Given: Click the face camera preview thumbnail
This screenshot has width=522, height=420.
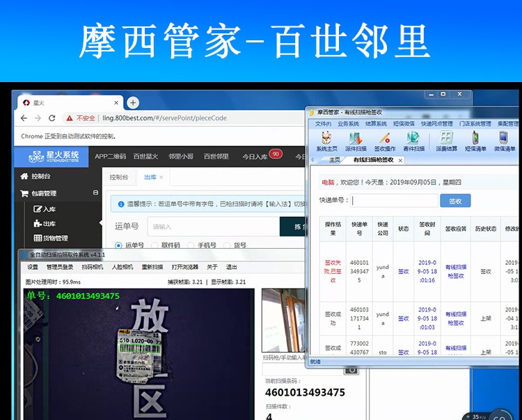Looking at the screenshot, I should tap(283, 321).
